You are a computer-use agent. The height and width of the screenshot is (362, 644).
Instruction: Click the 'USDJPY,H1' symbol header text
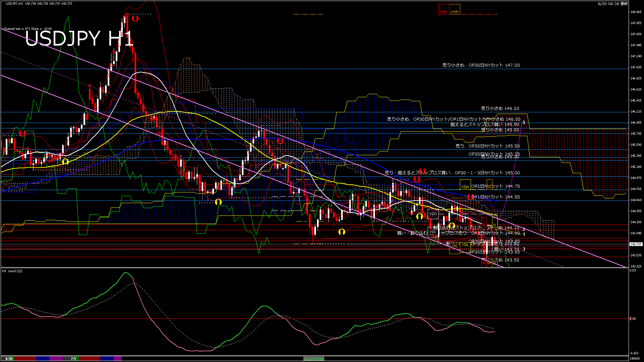tap(14, 3)
